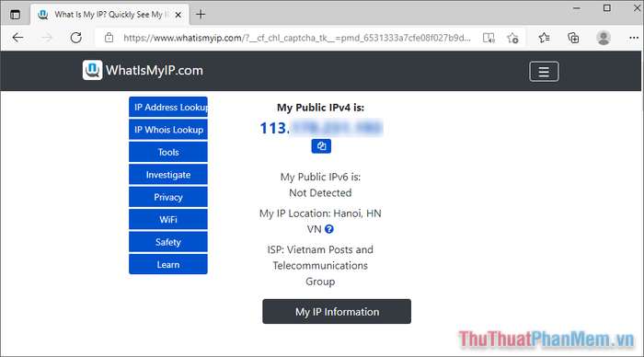The width and height of the screenshot is (644, 357).
Task: Open the Investigate section
Action: point(168,175)
